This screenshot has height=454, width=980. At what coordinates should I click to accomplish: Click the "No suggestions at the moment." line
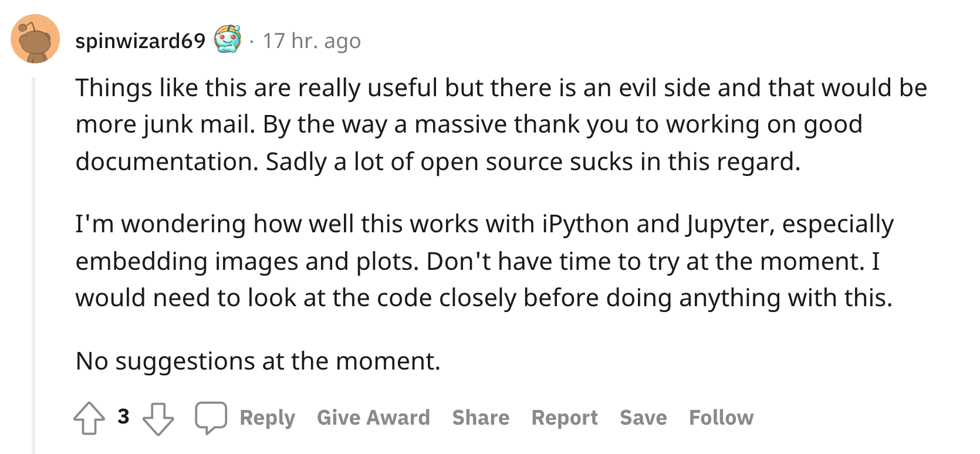[258, 361]
